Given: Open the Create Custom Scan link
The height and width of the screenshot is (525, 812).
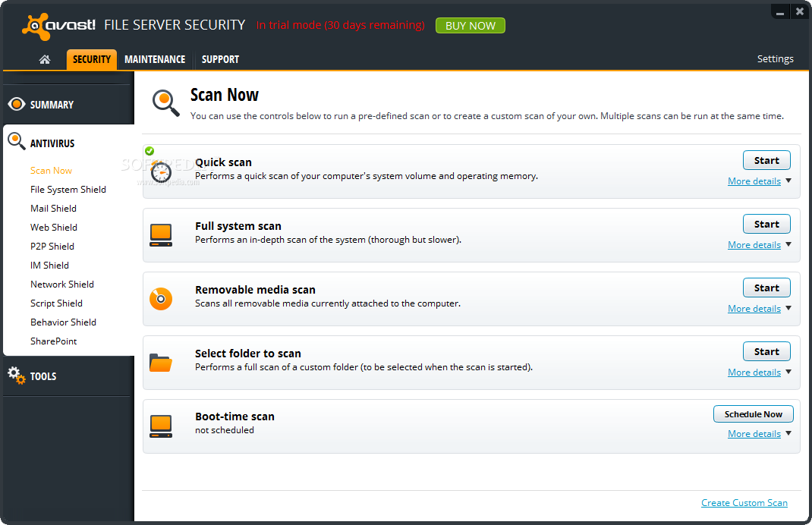Looking at the screenshot, I should (744, 503).
